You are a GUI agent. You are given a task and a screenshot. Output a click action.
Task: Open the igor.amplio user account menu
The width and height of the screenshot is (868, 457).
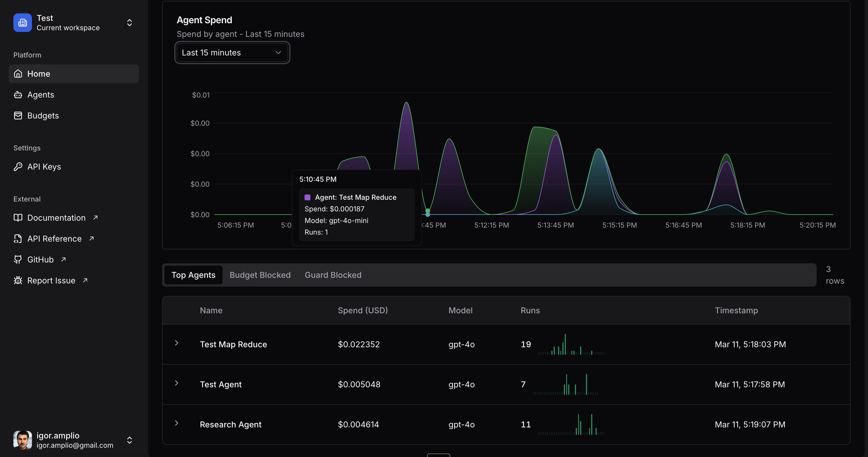129,440
